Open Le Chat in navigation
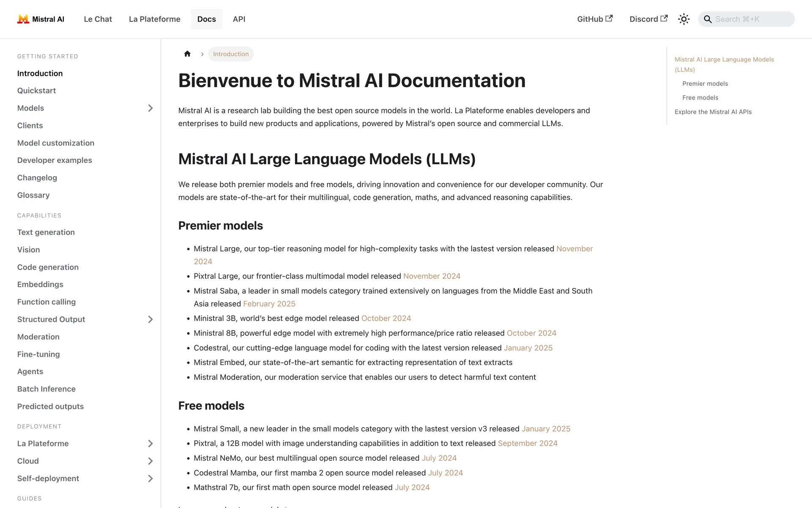The image size is (812, 508). tap(98, 19)
